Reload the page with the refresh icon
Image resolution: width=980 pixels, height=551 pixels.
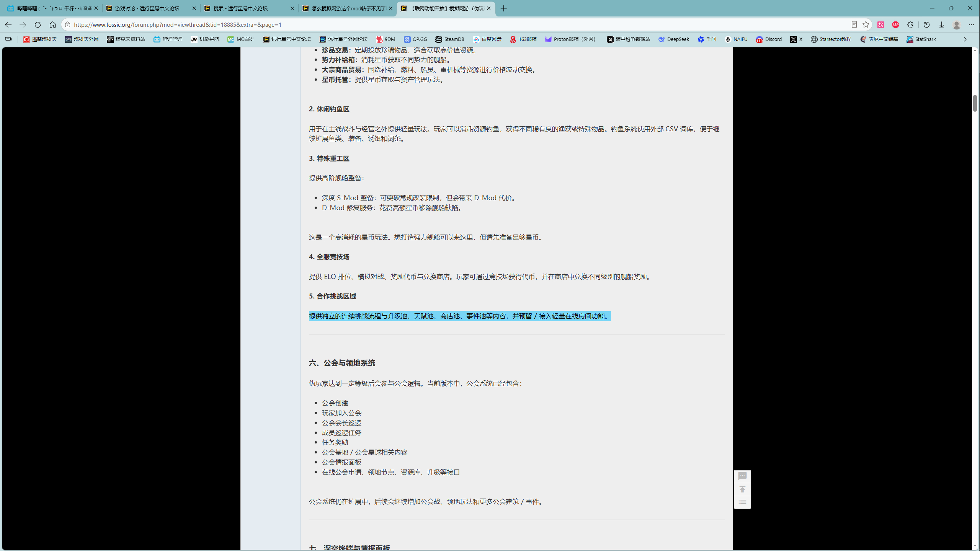tap(38, 25)
